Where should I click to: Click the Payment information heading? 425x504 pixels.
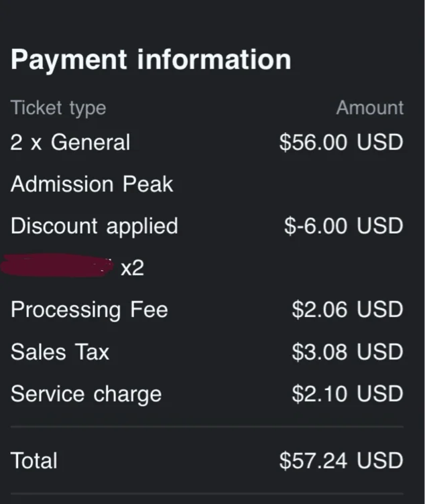(x=151, y=60)
